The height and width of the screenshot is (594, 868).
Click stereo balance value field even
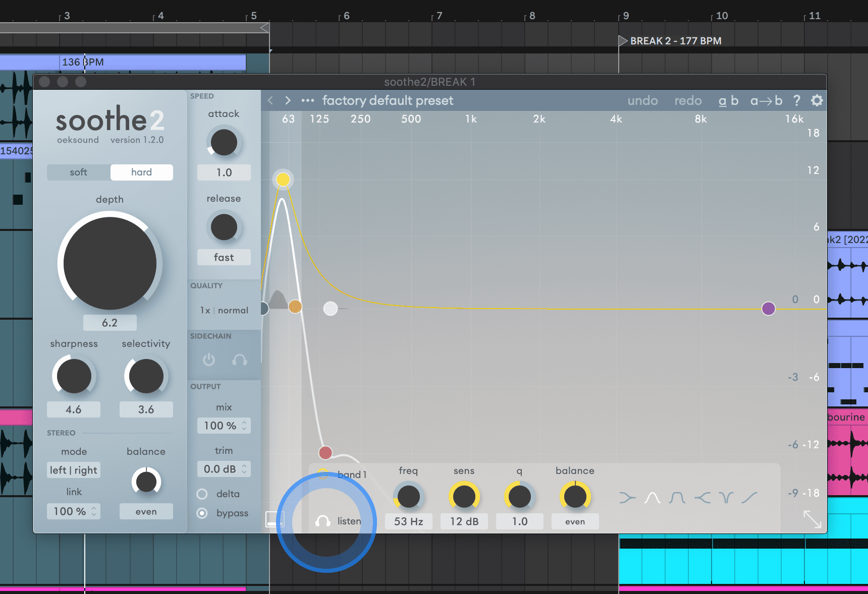tap(146, 511)
